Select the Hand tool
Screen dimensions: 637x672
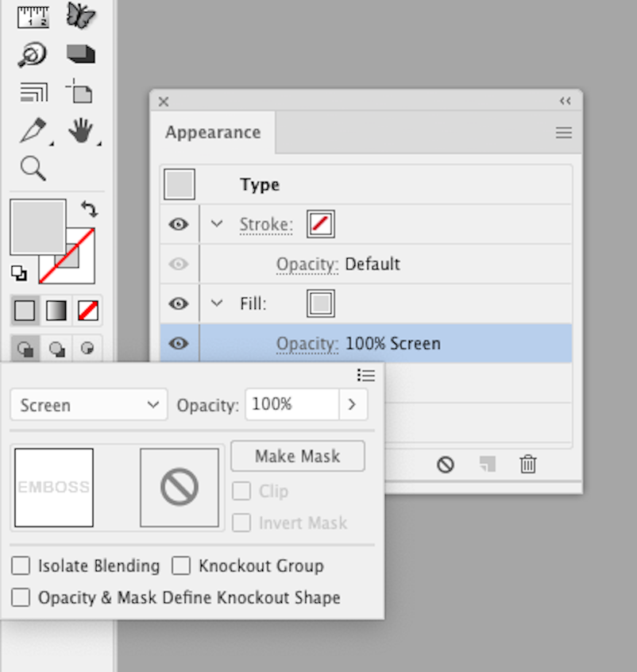click(x=80, y=130)
